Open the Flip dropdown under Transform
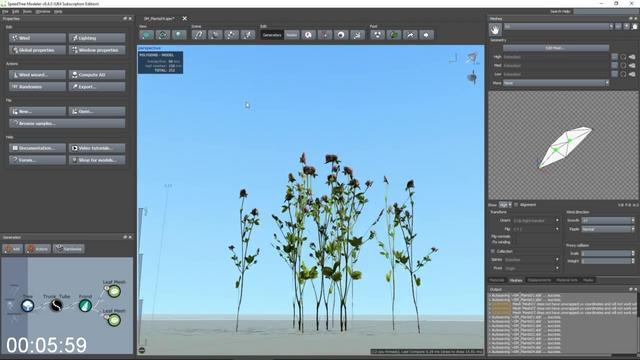 coord(536,229)
